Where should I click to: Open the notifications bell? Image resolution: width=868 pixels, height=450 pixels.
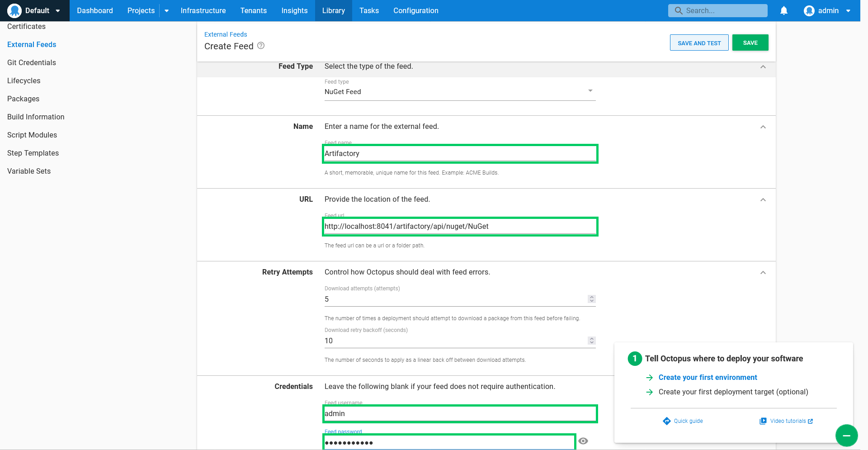click(784, 10)
